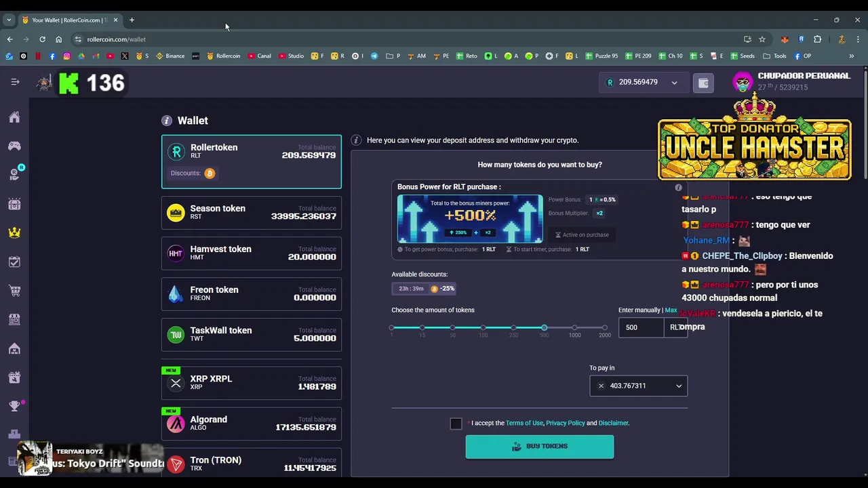The image size is (868, 488).
Task: Open the Studio bookmark
Action: [290, 56]
